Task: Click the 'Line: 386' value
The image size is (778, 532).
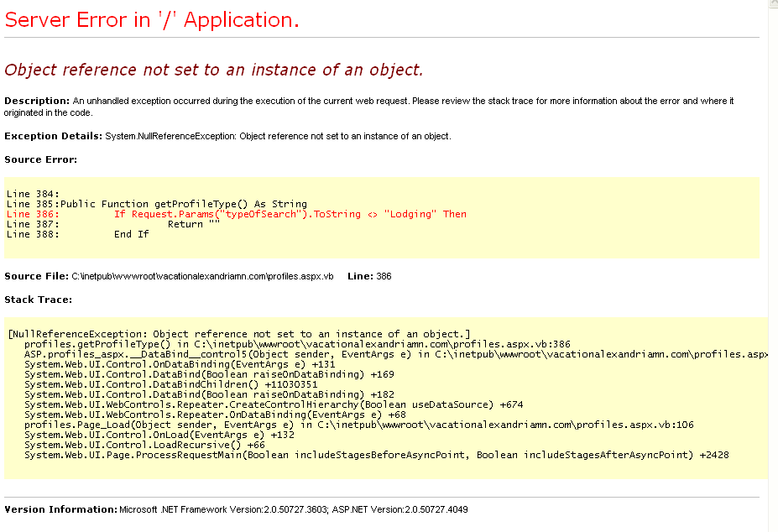Action: coord(369,276)
